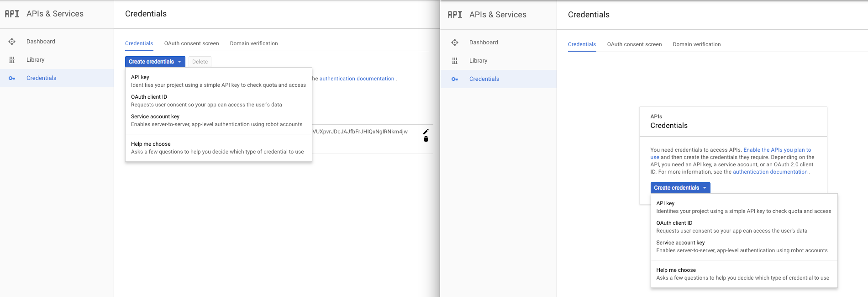Click the grayed Delete button

coord(200,62)
